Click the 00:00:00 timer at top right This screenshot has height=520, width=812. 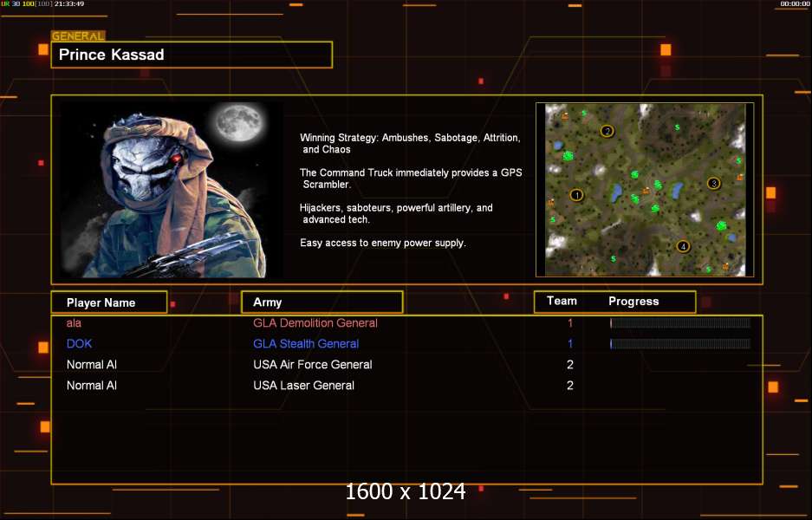pos(795,3)
